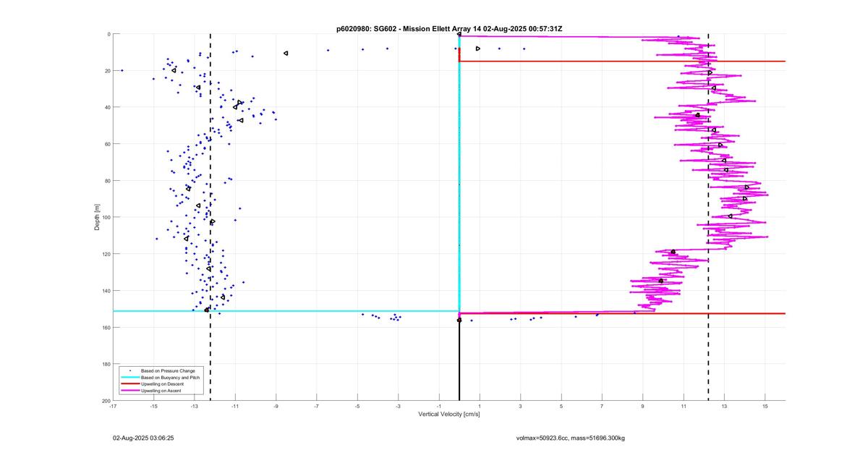
Task: Click the y-axis tick label 160
Action: 106,327
